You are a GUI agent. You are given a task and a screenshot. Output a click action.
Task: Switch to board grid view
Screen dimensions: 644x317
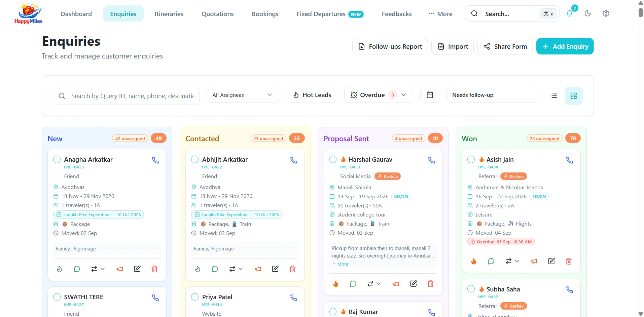(574, 96)
